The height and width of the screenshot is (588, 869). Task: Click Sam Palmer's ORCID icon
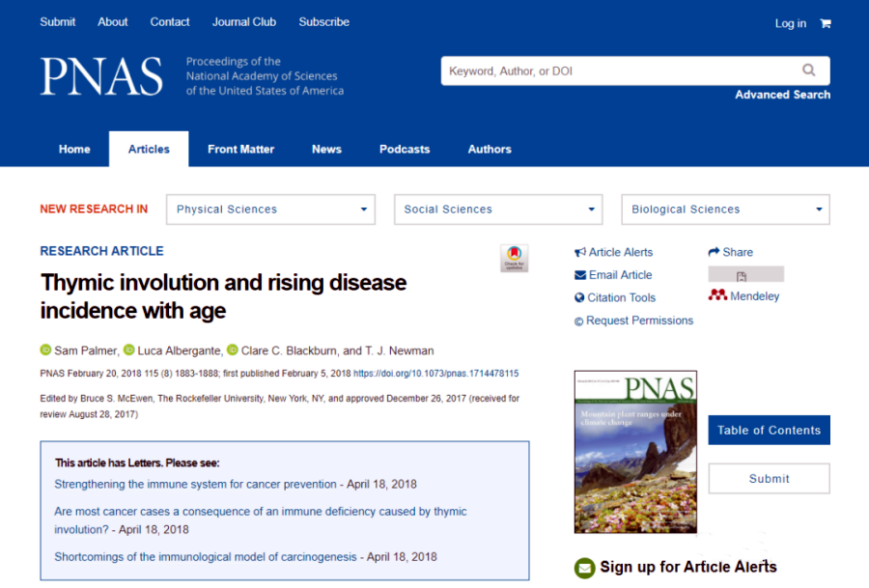coord(45,350)
